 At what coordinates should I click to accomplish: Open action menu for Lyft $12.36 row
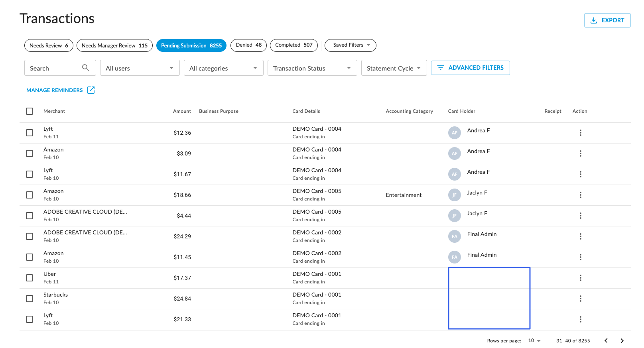[x=580, y=133]
